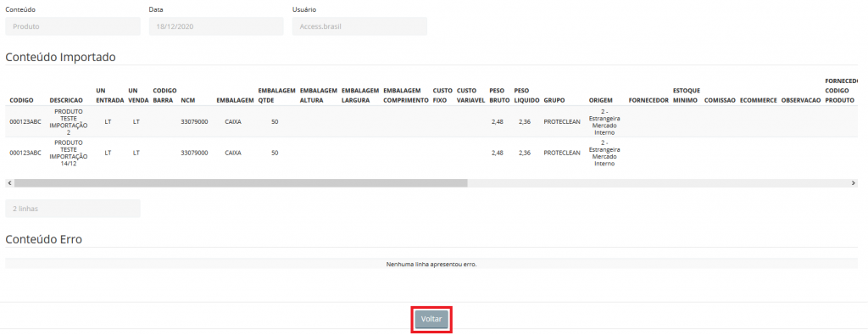Click PROTECLEAN in IMPORTAÇÃO 14/12 row
The image size is (868, 335).
coord(562,153)
